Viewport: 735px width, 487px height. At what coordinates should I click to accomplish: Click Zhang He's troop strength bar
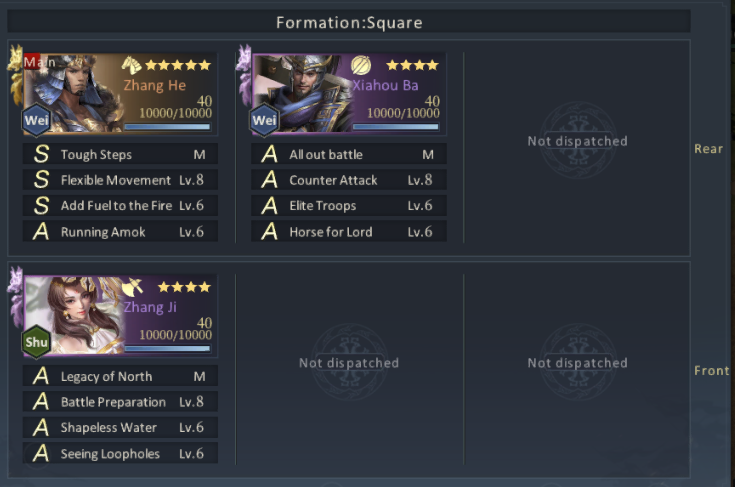(167, 127)
